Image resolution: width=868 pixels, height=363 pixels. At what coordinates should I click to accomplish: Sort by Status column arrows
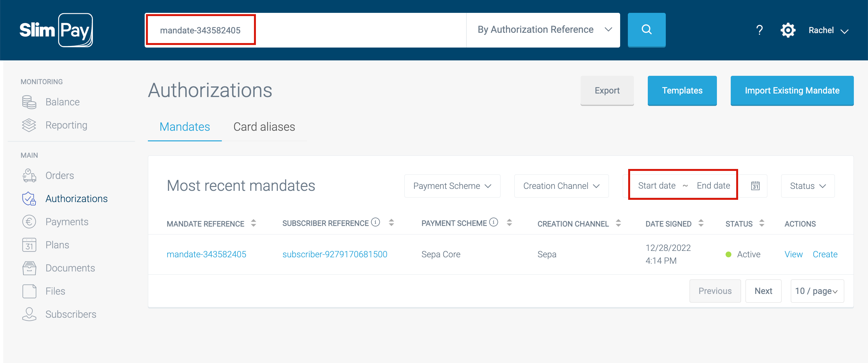click(762, 223)
